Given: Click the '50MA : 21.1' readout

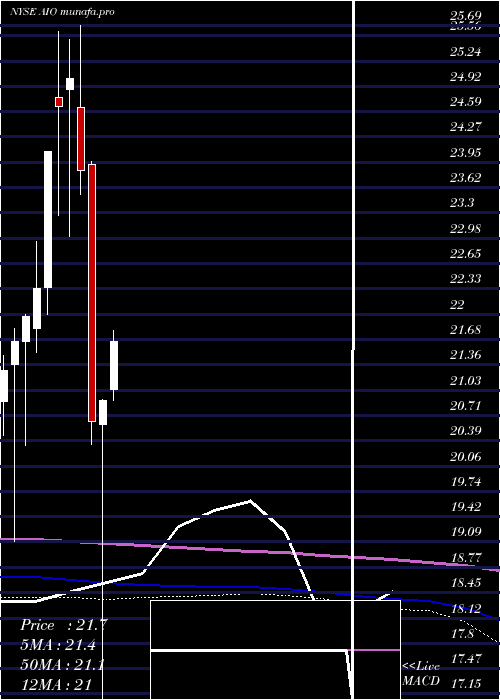Looking at the screenshot, I should pos(62,665).
